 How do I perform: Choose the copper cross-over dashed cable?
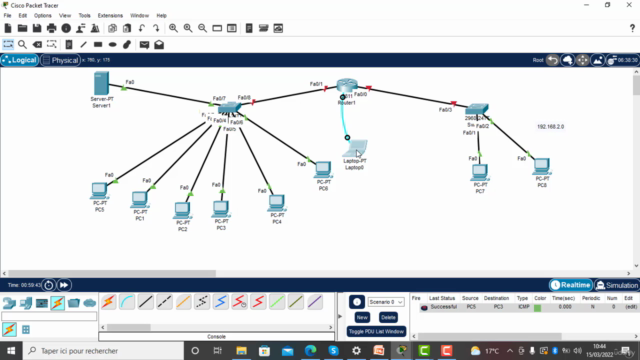click(x=164, y=302)
